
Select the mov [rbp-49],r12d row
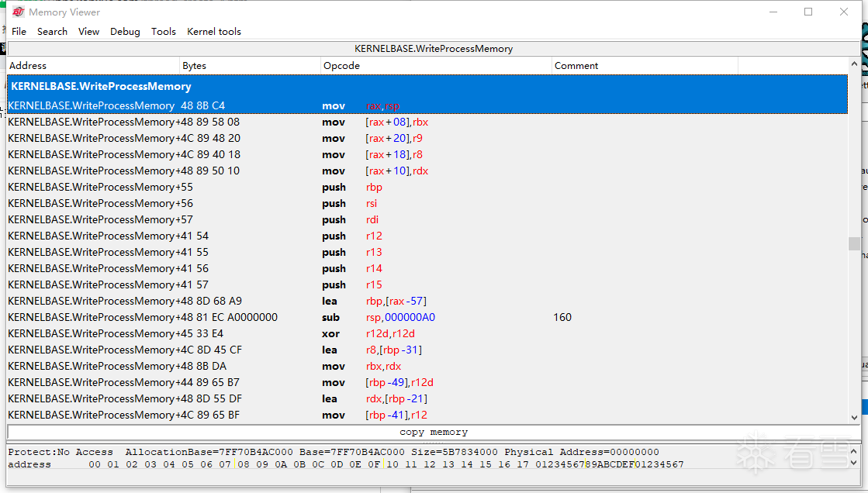click(427, 382)
